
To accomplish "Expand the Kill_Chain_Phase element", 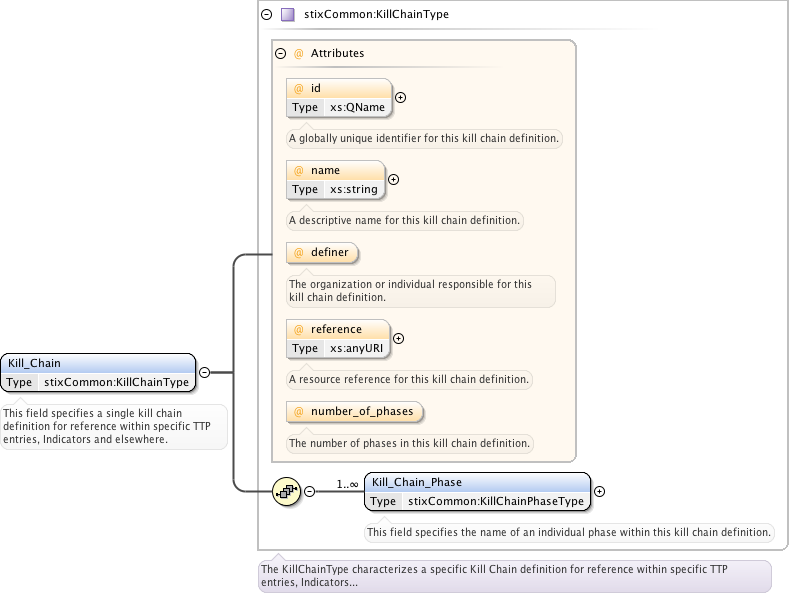I will click(x=600, y=491).
